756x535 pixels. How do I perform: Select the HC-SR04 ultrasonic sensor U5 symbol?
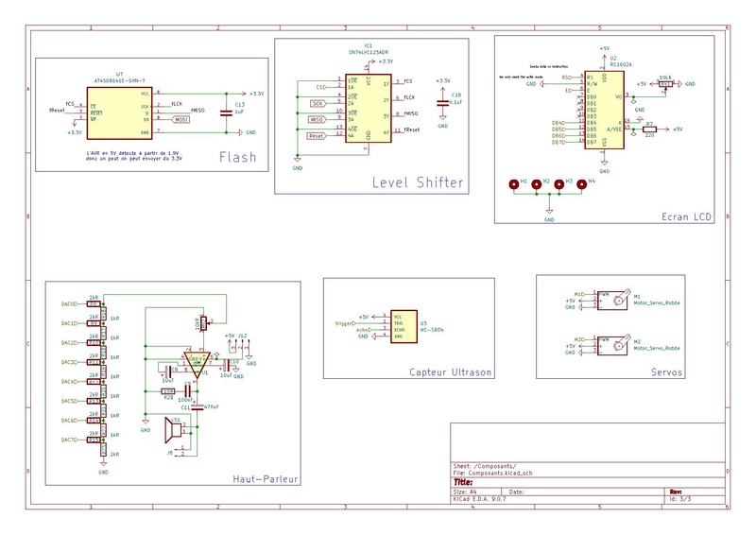pyautogui.click(x=404, y=327)
